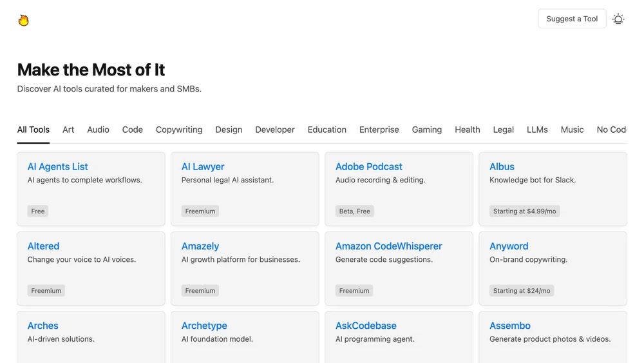
Task: Open the Adobe Podcast link
Action: [369, 166]
